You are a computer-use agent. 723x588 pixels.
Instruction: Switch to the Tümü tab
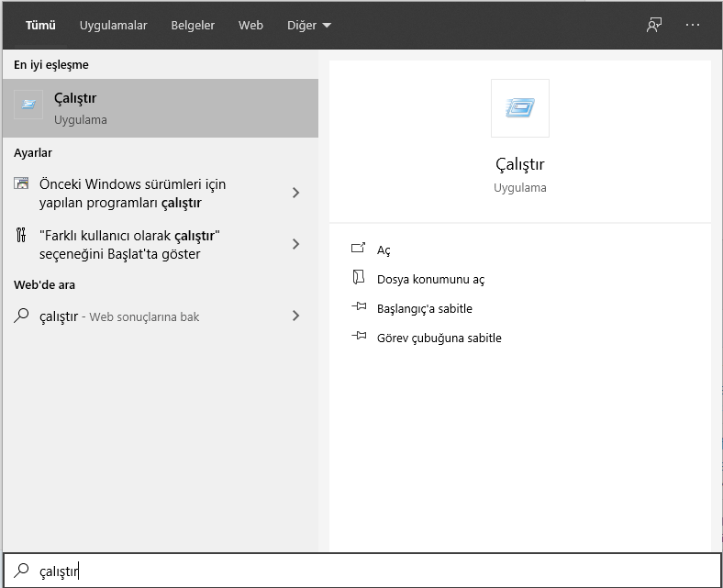pos(40,26)
